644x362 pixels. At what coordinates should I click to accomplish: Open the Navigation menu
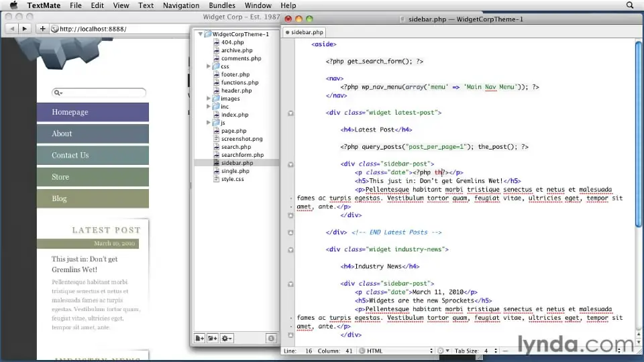point(181,5)
